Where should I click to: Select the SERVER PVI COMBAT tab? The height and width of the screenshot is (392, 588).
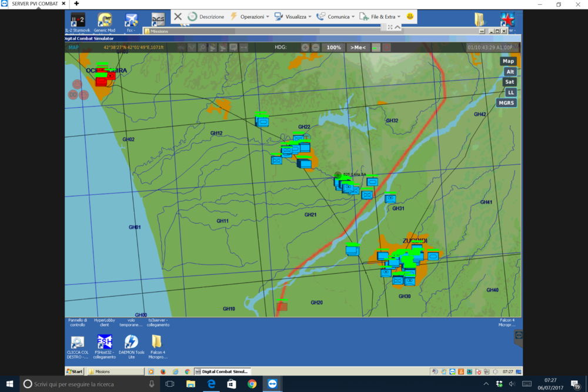(x=34, y=4)
